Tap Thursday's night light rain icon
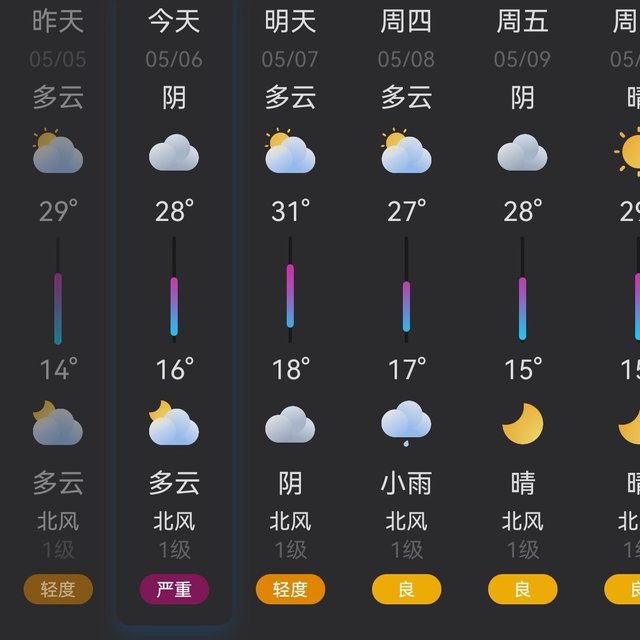 406,423
